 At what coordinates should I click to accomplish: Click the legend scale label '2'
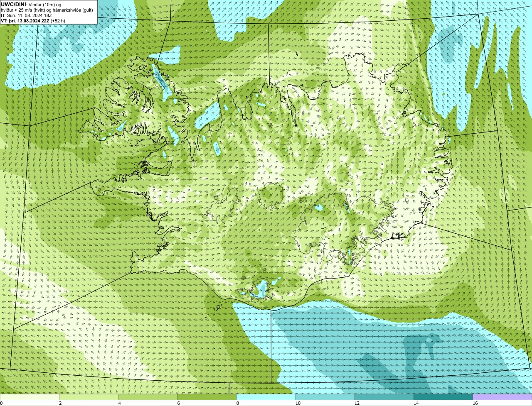[x=60, y=403]
